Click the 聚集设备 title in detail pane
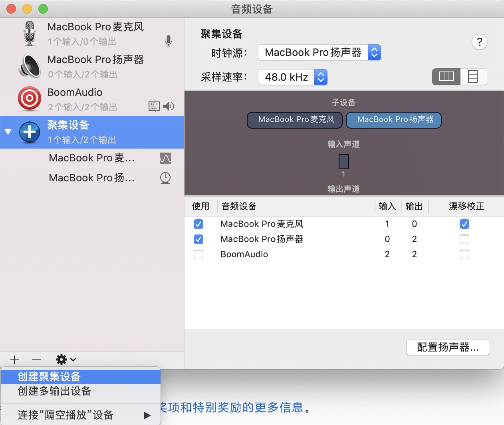 (x=222, y=34)
